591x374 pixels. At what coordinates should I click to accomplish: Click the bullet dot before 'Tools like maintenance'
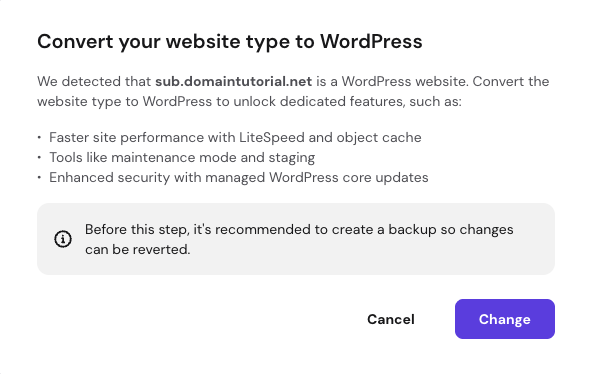(x=39, y=157)
